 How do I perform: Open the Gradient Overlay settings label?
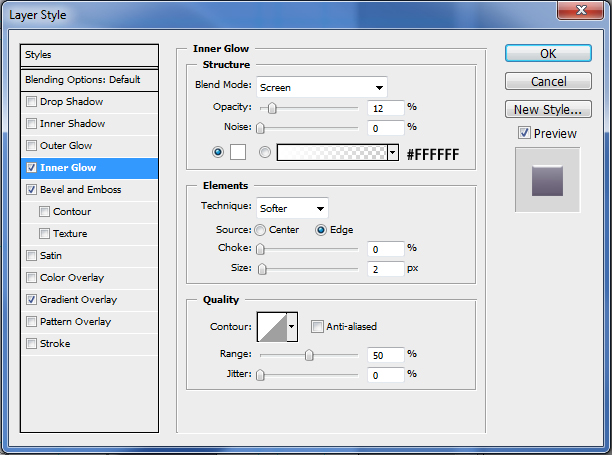[x=78, y=300]
